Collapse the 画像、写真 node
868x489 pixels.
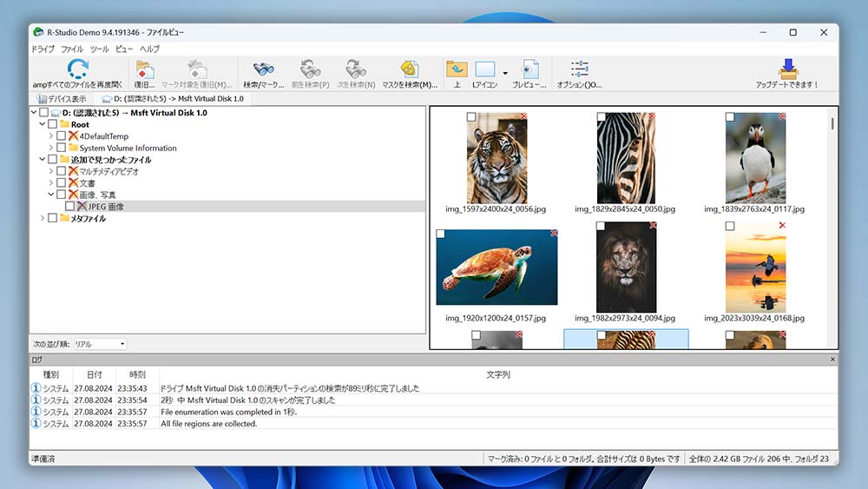(51, 195)
